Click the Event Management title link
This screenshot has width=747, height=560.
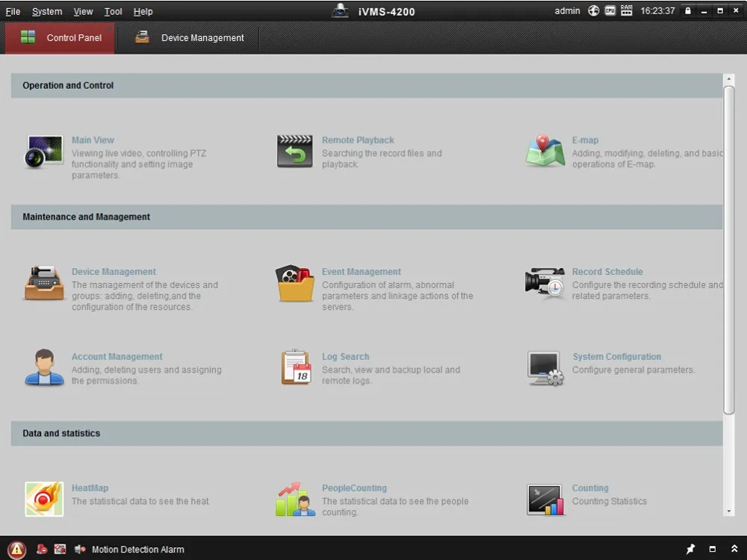click(x=361, y=272)
